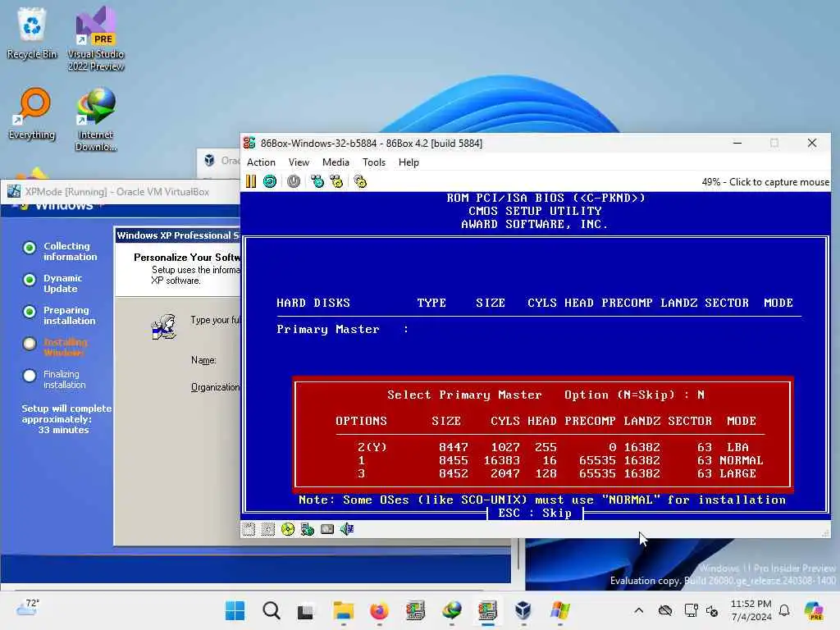This screenshot has width=840, height=630.
Task: Open the Recycle Bin desktop icon
Action: pos(32,33)
